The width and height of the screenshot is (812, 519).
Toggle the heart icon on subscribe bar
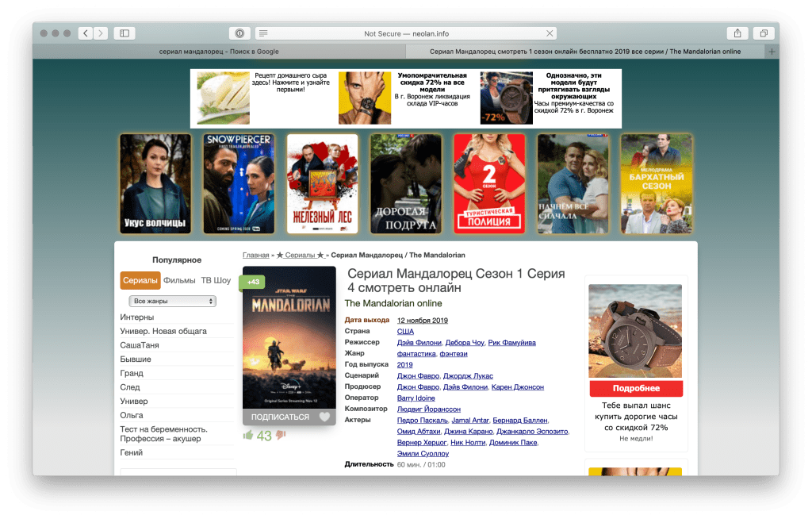(324, 417)
